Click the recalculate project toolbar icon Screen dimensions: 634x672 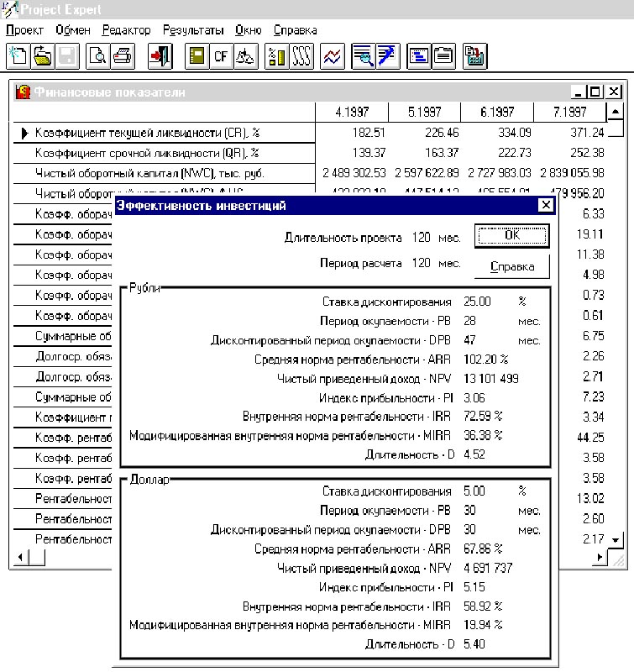tap(474, 56)
